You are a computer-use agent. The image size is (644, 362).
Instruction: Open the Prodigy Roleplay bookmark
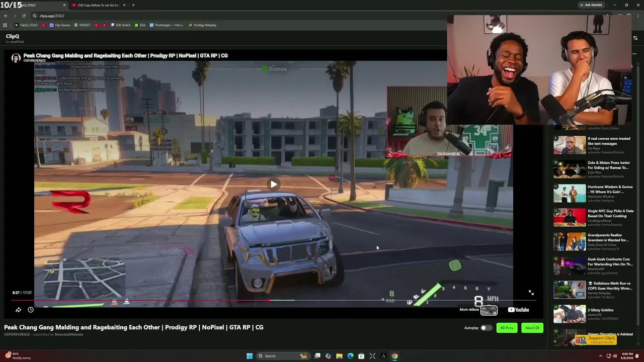202,25
